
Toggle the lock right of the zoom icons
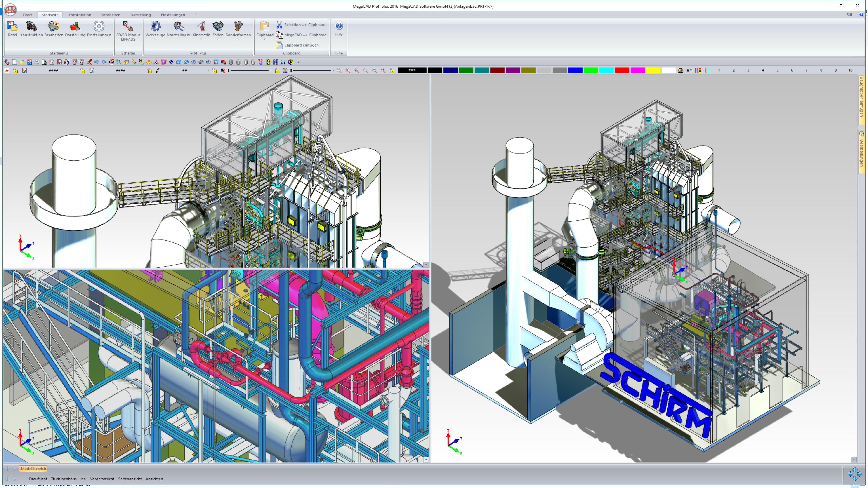[x=392, y=70]
